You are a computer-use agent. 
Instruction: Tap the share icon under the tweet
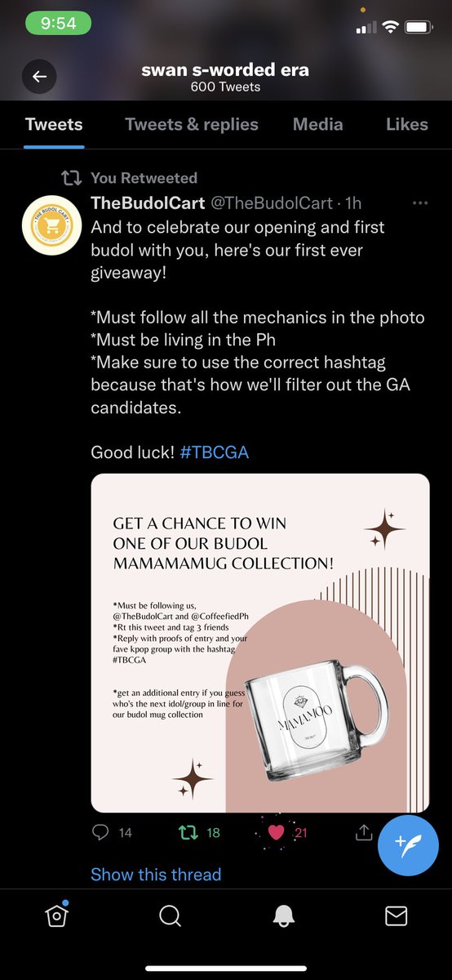tap(363, 831)
